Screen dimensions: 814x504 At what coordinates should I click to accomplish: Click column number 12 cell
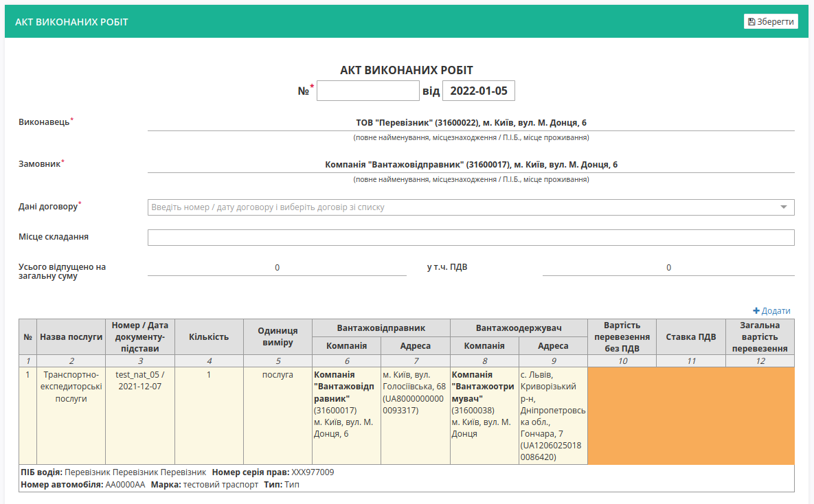click(760, 360)
